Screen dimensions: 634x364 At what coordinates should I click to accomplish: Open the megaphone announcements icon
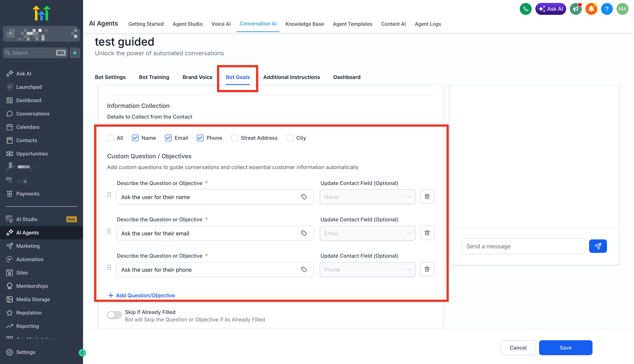[x=575, y=9]
